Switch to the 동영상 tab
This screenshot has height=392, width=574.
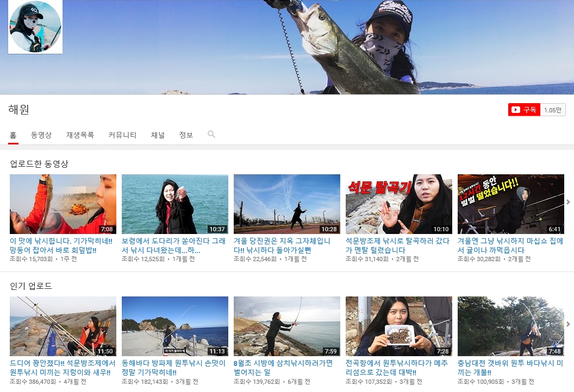[41, 135]
